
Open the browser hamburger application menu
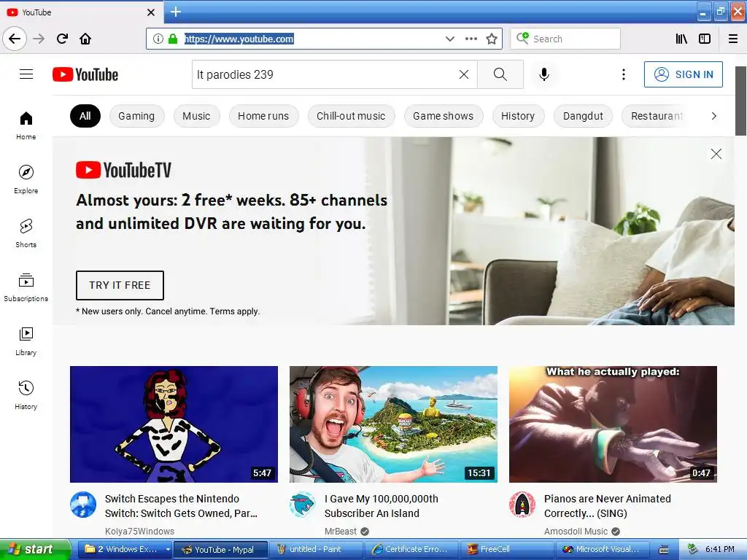coord(733,39)
